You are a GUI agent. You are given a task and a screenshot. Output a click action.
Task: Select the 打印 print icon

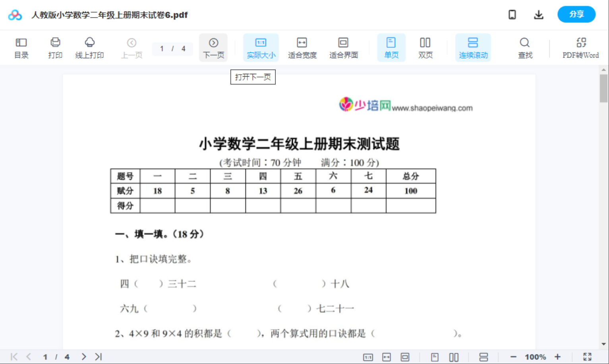pyautogui.click(x=55, y=47)
